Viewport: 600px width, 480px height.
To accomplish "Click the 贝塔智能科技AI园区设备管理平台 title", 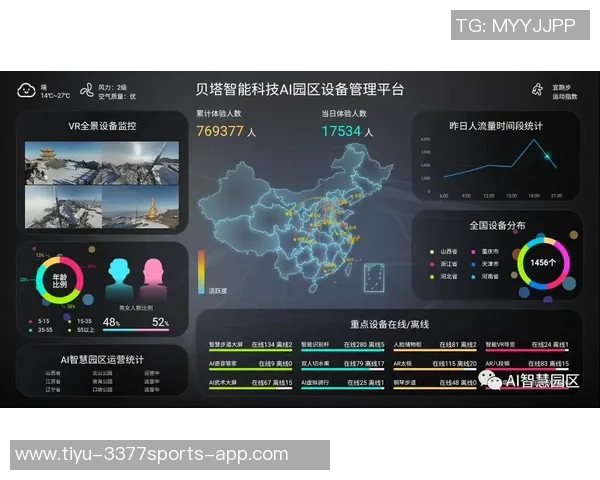I will [300, 89].
